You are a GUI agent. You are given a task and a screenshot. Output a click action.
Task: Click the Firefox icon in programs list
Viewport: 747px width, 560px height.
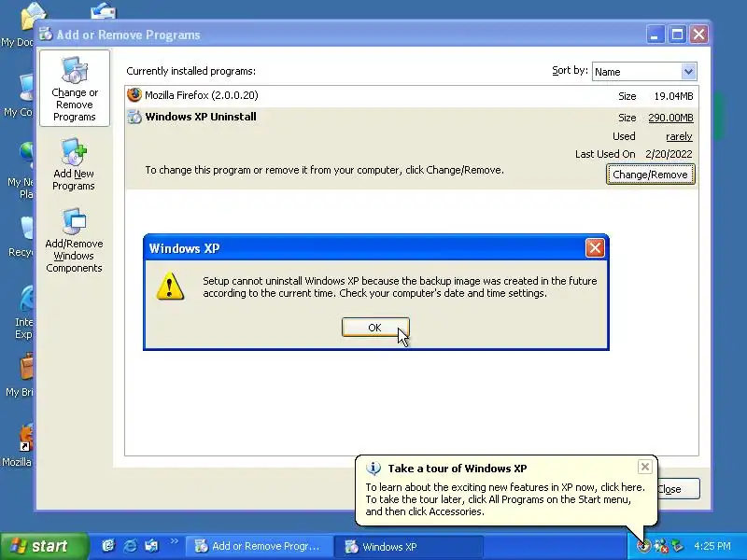pyautogui.click(x=134, y=95)
